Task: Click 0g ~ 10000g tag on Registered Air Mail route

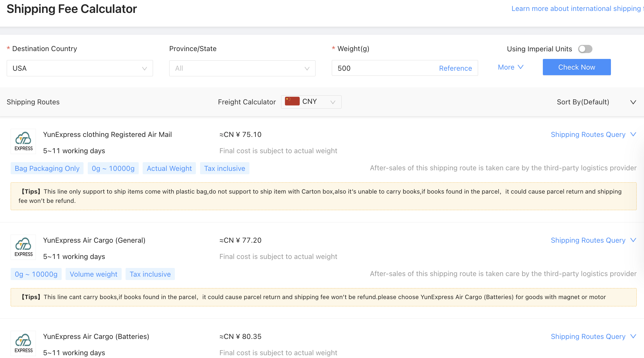Action: pyautogui.click(x=113, y=168)
